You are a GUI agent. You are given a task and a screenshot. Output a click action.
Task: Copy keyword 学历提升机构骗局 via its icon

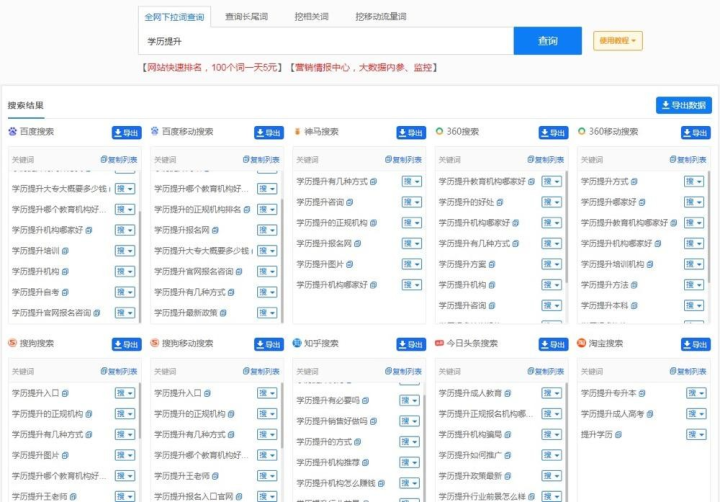click(508, 434)
